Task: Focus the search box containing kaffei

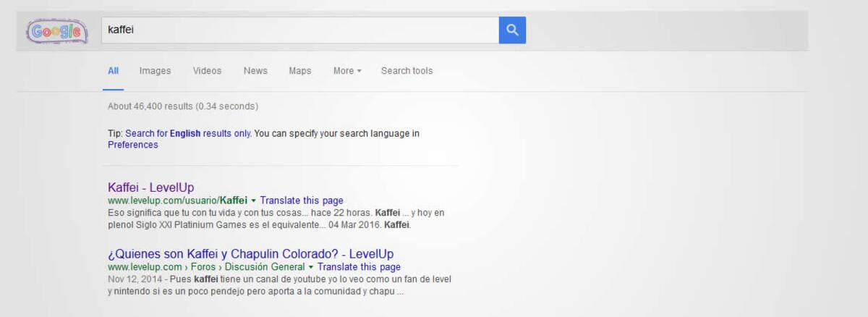Action: click(x=300, y=30)
